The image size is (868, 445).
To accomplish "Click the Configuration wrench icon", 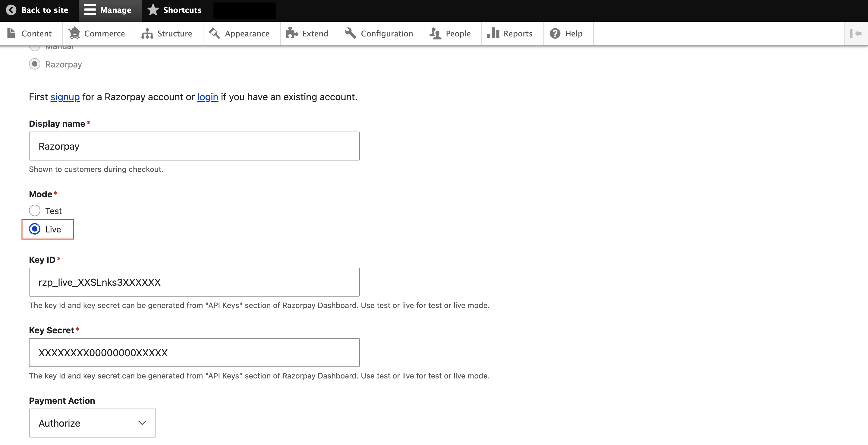I will pos(351,33).
